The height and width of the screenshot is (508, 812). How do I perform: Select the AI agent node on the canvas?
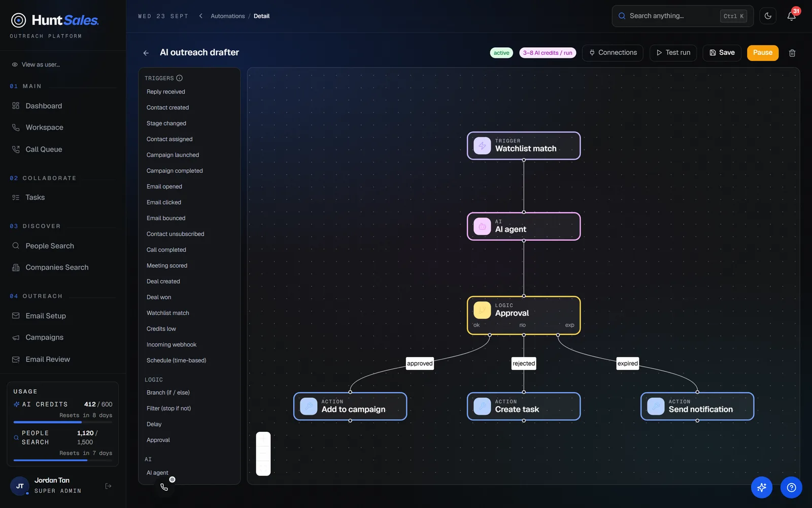(524, 227)
